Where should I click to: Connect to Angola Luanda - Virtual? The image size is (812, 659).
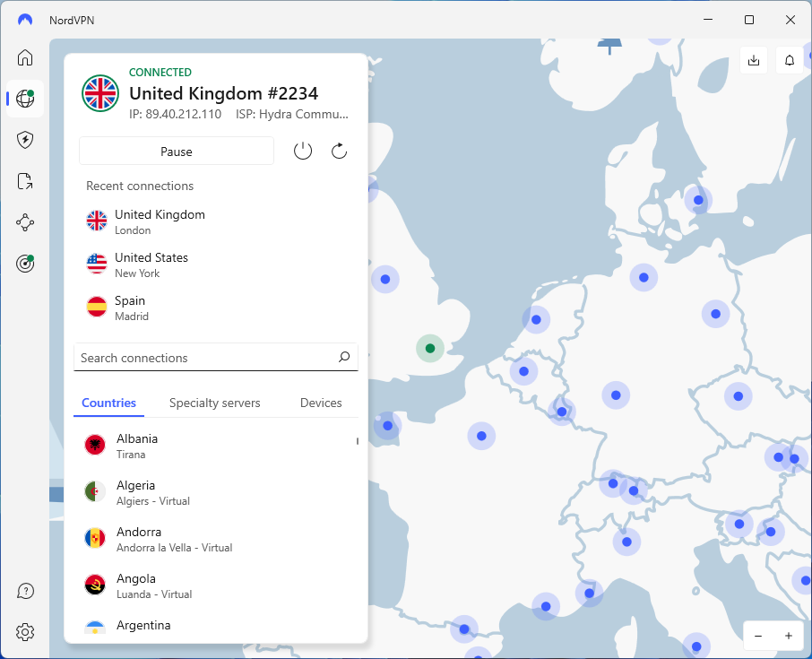[x=215, y=585]
